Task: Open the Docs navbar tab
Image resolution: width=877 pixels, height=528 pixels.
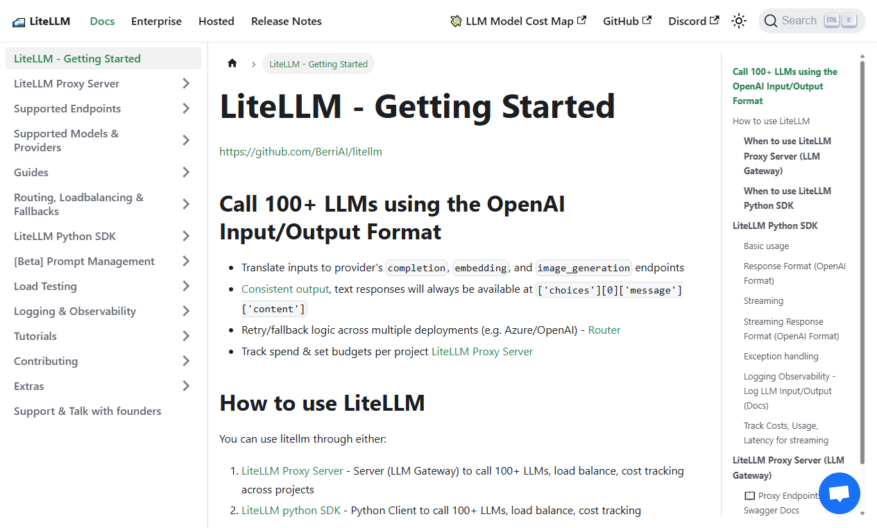Action: click(102, 21)
